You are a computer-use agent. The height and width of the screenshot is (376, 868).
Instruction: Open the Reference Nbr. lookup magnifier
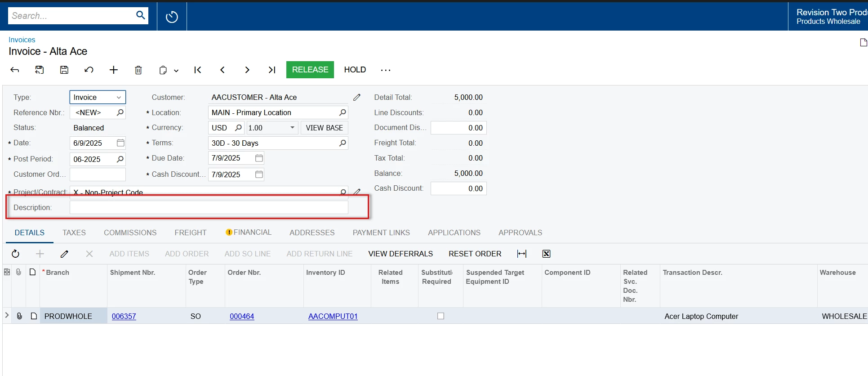pos(120,112)
